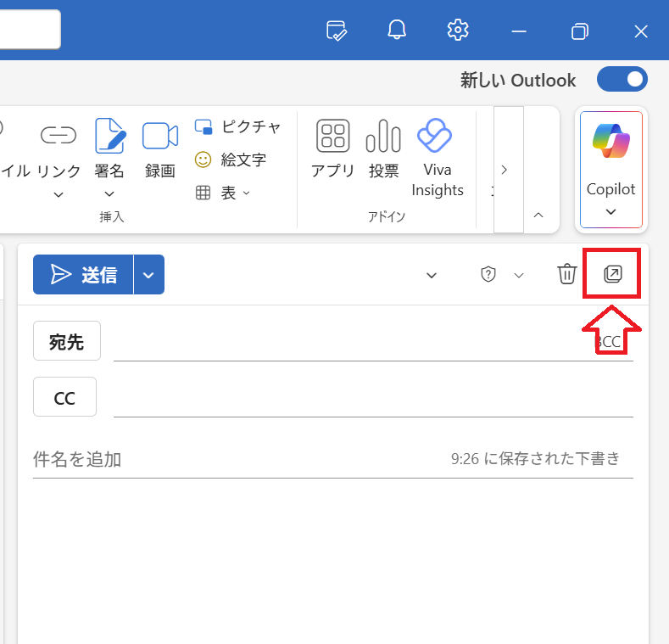The image size is (669, 644).
Task: Toggle the 新しい Outlook switch off
Action: coord(622,80)
